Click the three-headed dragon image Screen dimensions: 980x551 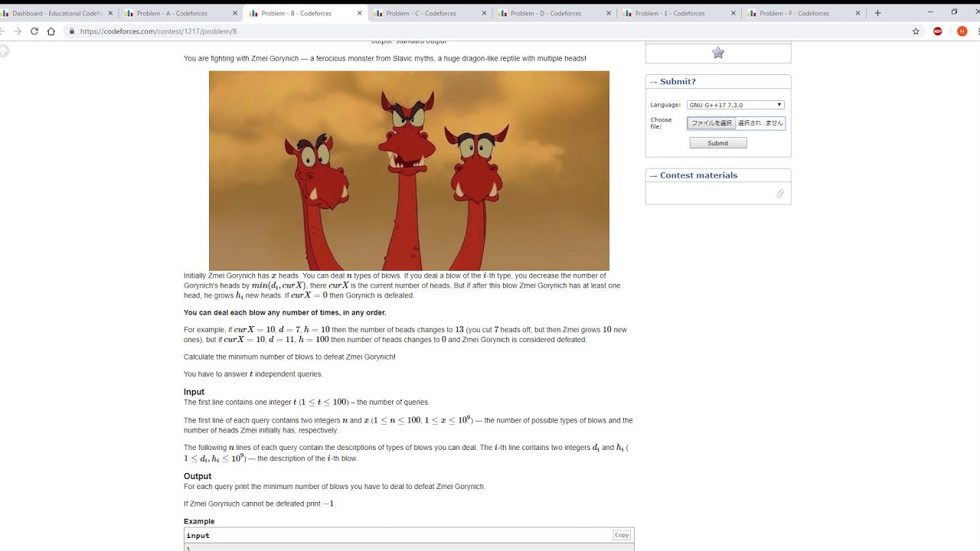[x=409, y=171]
